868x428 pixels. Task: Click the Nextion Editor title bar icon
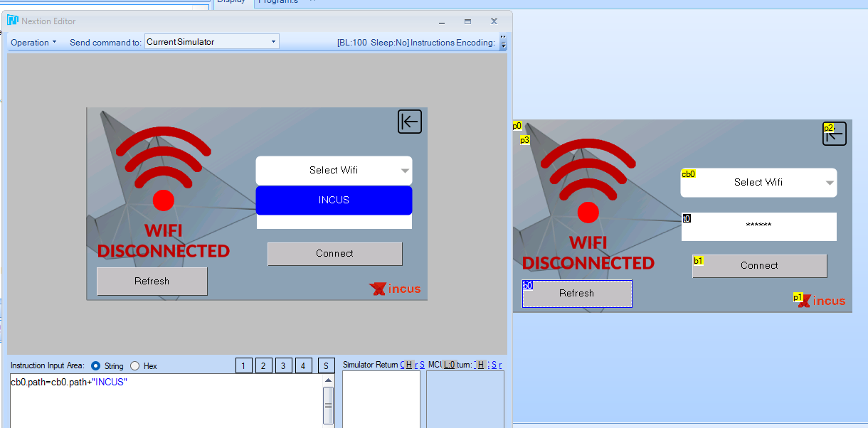[12, 21]
